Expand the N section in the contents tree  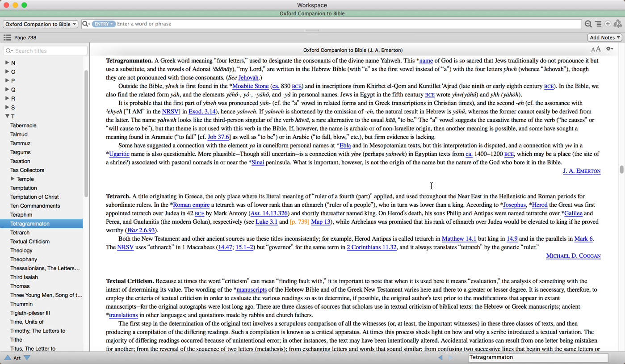7,63
